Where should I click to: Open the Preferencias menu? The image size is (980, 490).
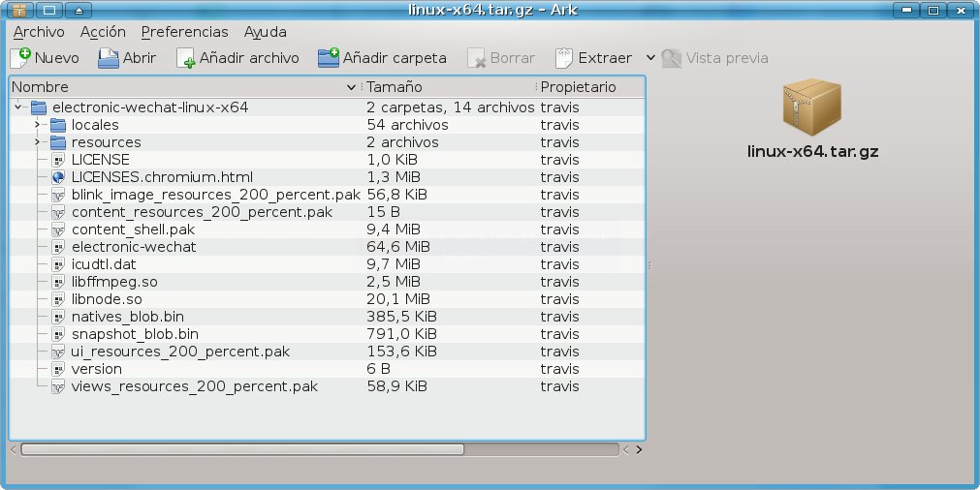click(184, 32)
